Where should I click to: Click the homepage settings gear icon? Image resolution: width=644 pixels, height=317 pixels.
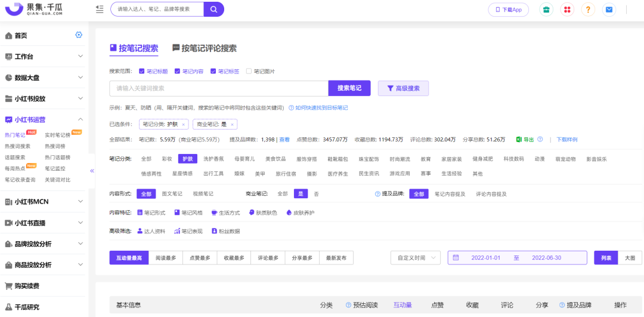click(x=79, y=35)
